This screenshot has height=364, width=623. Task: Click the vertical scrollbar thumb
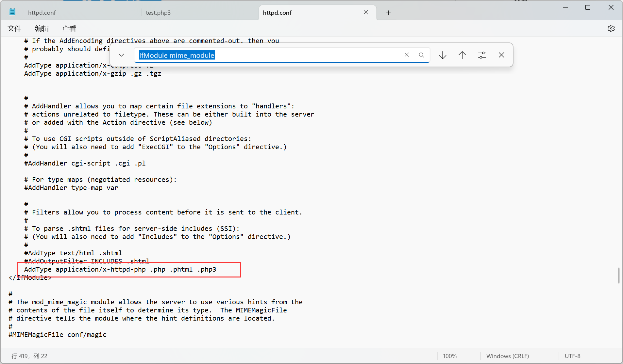click(619, 276)
